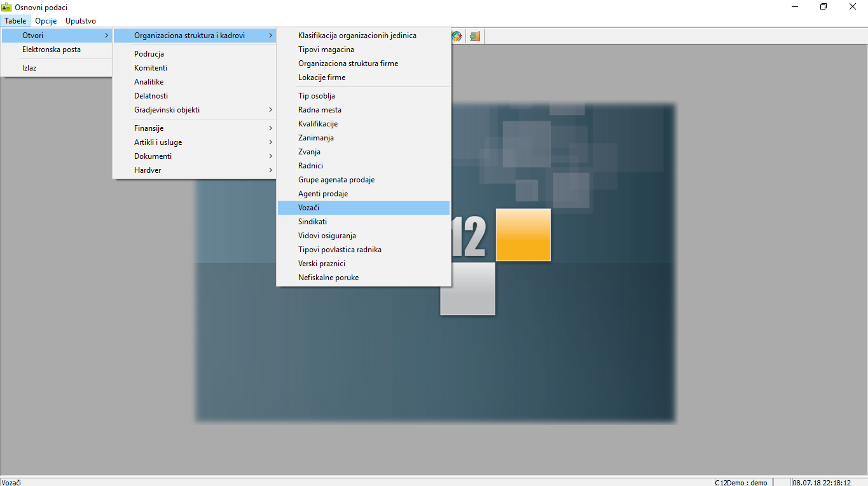Click the C12Demo : demo status bar field
868x486 pixels.
tap(741, 482)
